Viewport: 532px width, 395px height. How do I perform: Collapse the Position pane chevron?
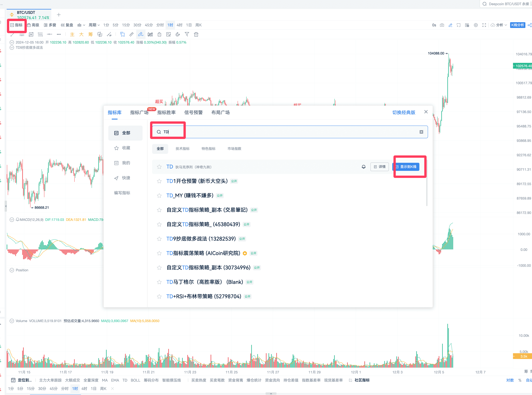(12, 270)
